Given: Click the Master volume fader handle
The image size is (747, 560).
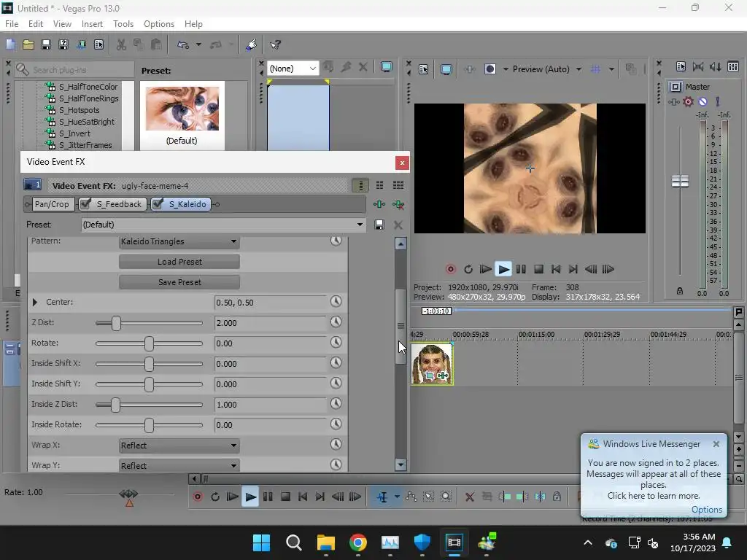Looking at the screenshot, I should point(680,181).
